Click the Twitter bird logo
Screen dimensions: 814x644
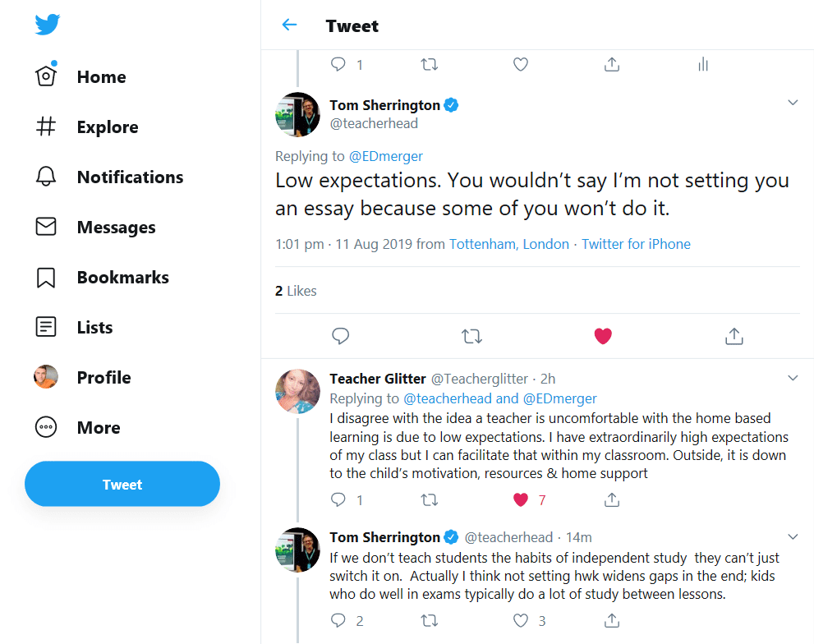point(48,25)
